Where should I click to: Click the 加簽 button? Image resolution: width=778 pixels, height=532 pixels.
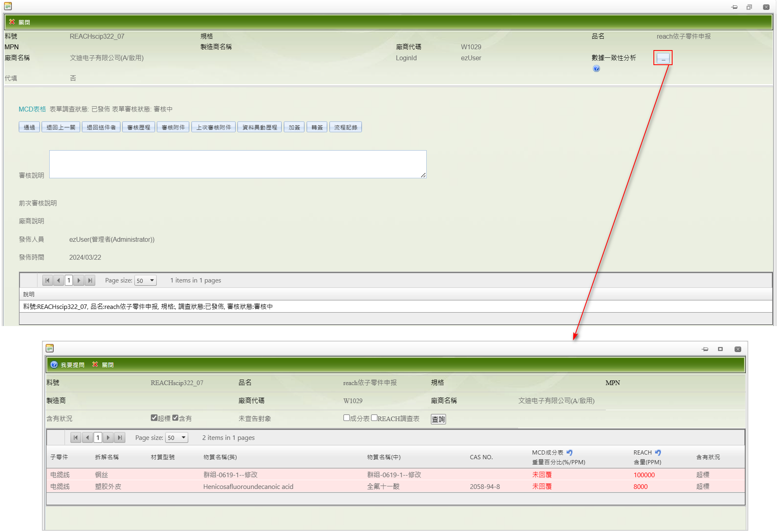click(x=294, y=127)
